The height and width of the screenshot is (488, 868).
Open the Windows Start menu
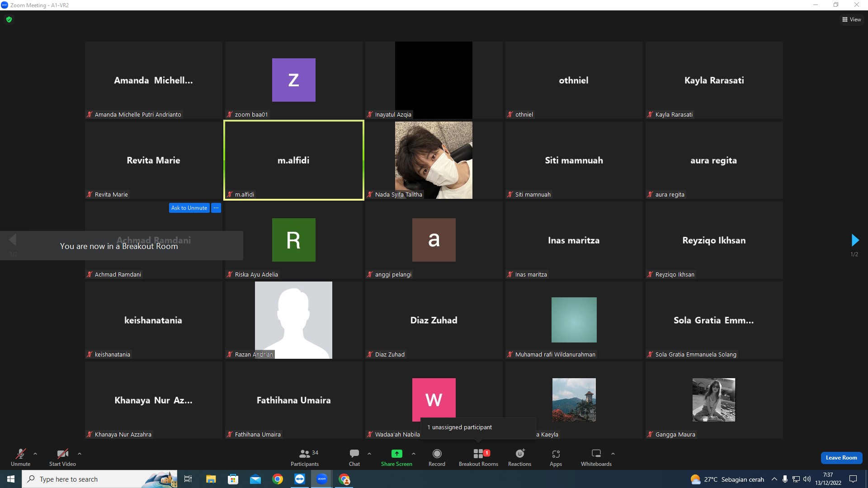click(11, 479)
